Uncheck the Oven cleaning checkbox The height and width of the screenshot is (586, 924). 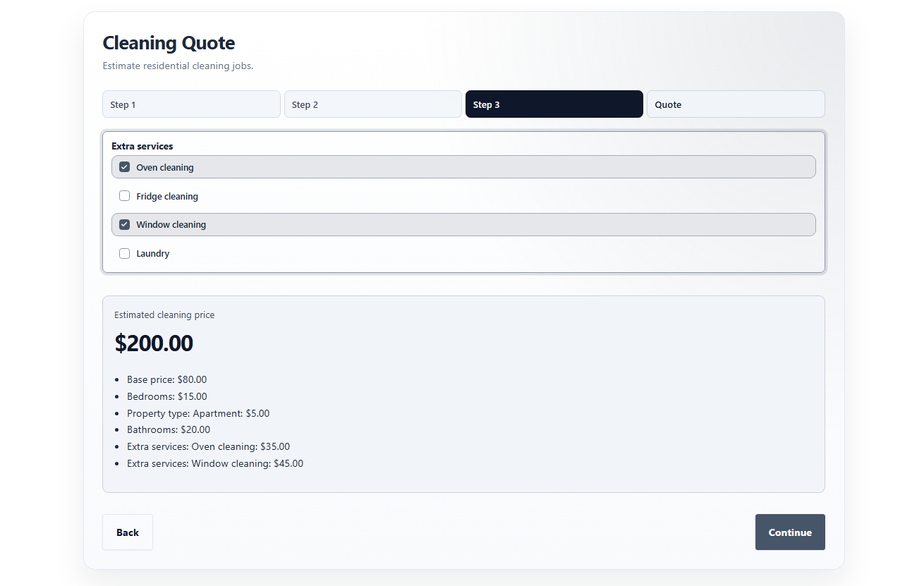125,167
